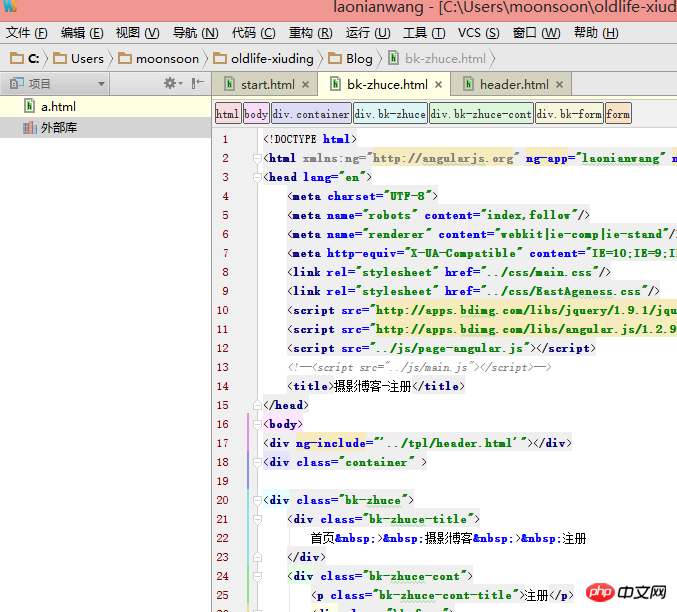Click the hide project panel icon
677x612 pixels.
point(197,84)
